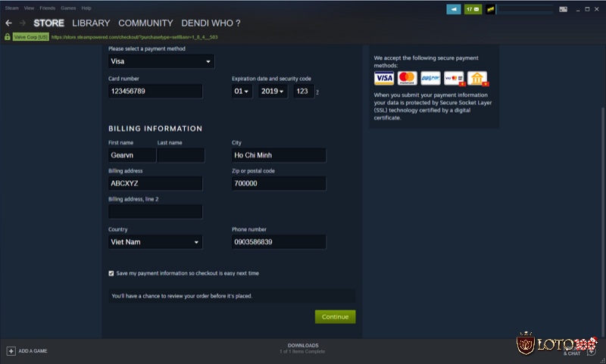Image resolution: width=606 pixels, height=364 pixels.
Task: Click the green padlock security icon
Action: coord(8,37)
